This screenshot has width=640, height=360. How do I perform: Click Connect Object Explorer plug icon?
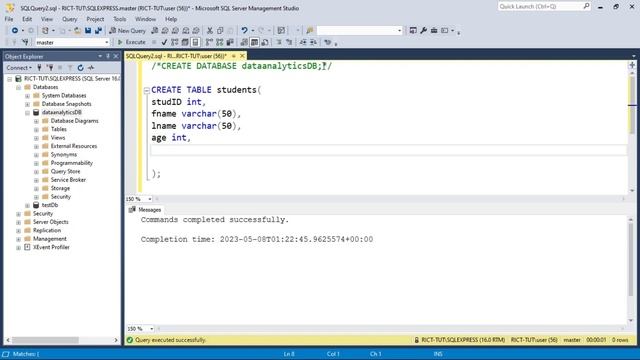(39, 68)
